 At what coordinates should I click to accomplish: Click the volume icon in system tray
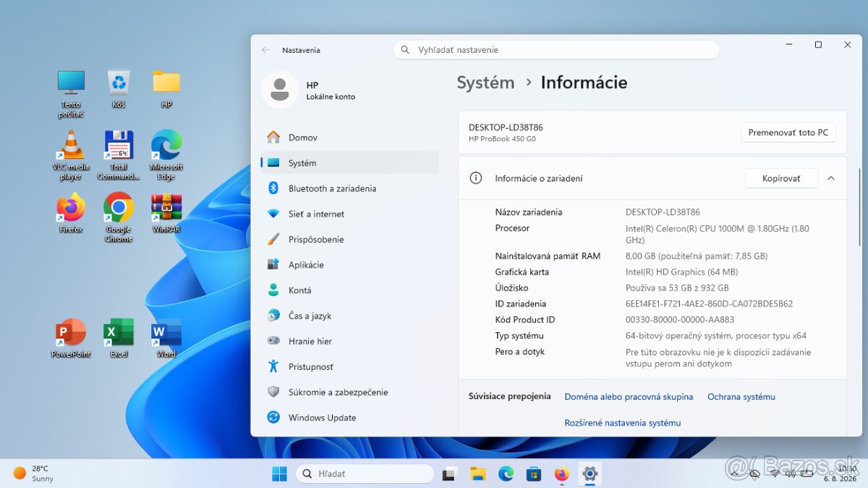[791, 474]
